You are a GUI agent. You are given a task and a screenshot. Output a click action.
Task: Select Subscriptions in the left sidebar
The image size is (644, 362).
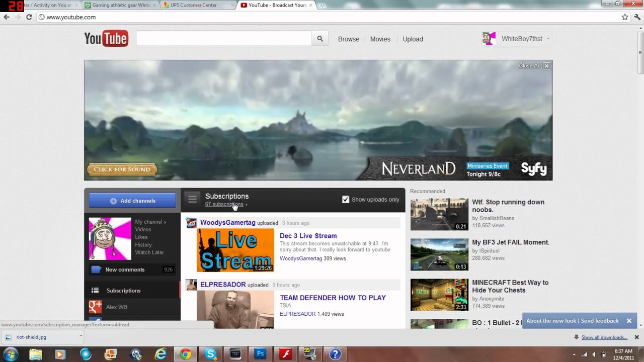click(x=132, y=291)
